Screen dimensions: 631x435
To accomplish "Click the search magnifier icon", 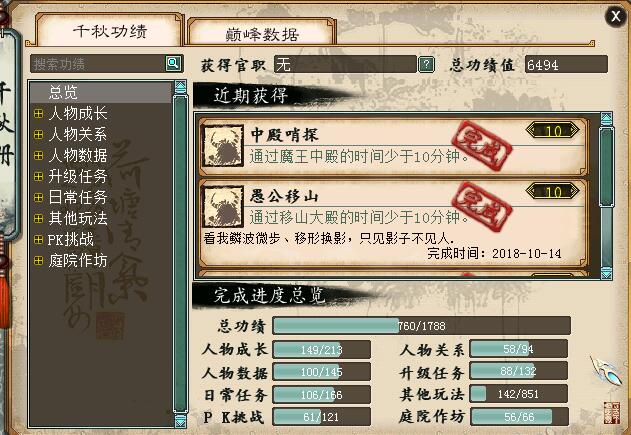I will tap(173, 63).
